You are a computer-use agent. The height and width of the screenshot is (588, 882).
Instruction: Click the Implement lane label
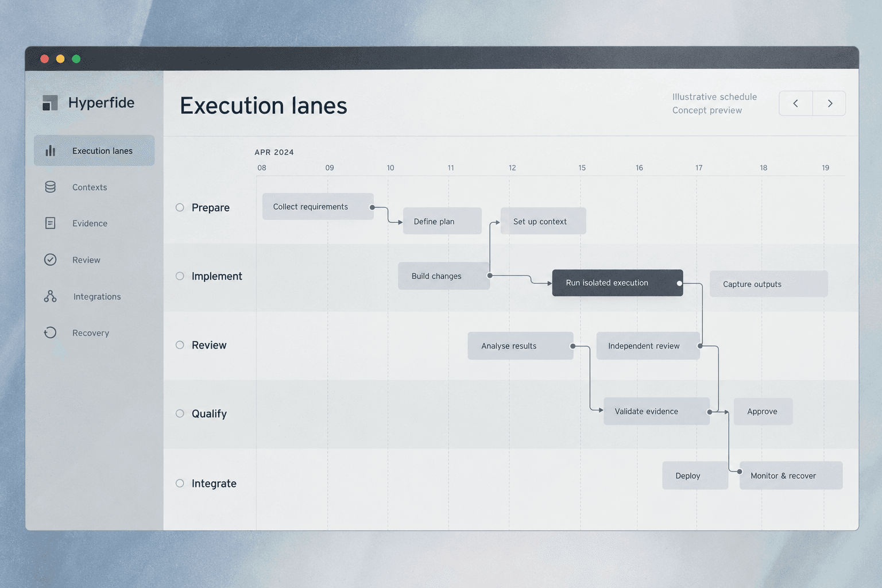pos(217,276)
